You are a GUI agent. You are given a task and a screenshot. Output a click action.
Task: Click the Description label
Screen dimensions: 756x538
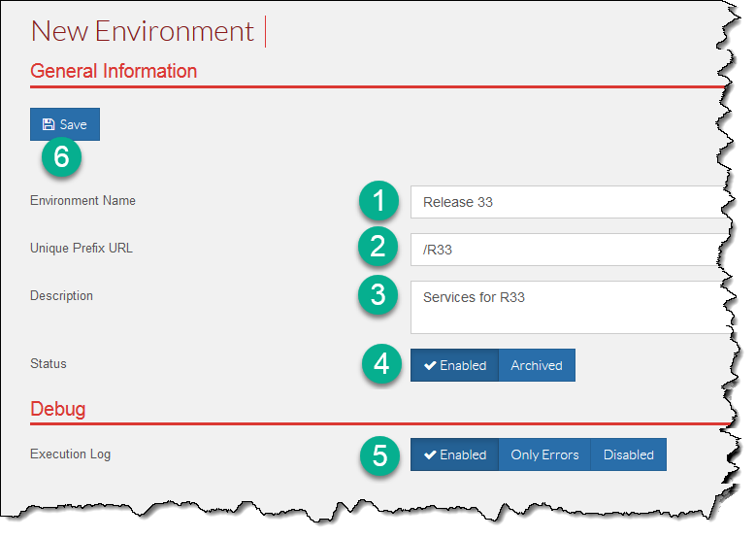click(x=61, y=296)
